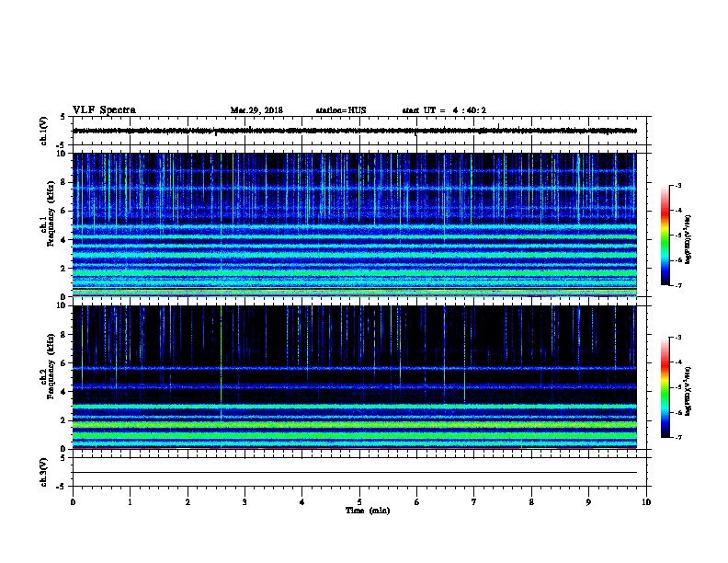Click the "station=HUS" header text

[x=341, y=110]
